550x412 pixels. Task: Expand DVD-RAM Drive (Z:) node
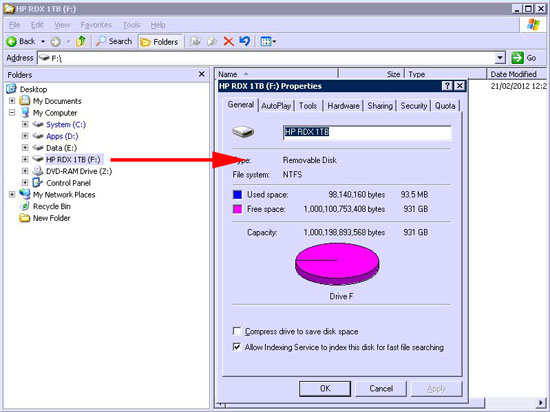coord(25,171)
